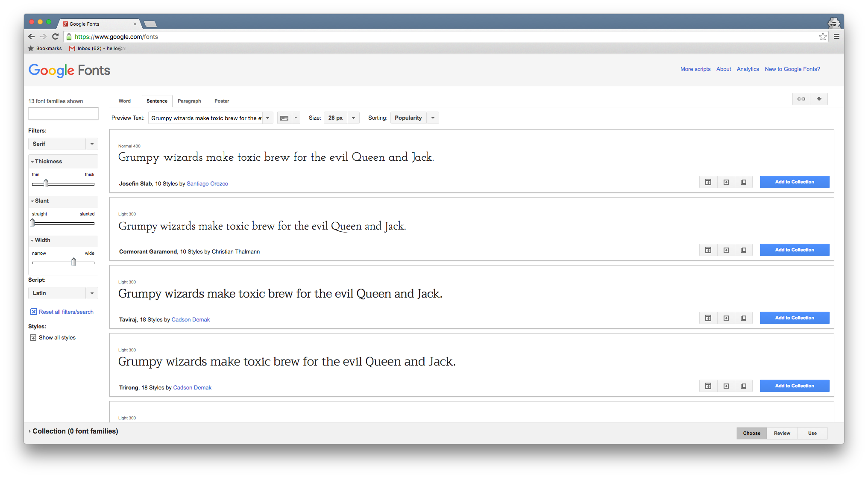Click the download arrow icon near the tabs
Image resolution: width=868 pixels, height=478 pixels.
click(819, 99)
